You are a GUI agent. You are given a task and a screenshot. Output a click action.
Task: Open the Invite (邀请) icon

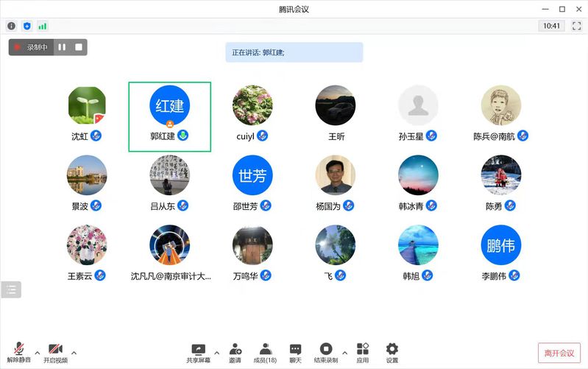[x=235, y=351]
